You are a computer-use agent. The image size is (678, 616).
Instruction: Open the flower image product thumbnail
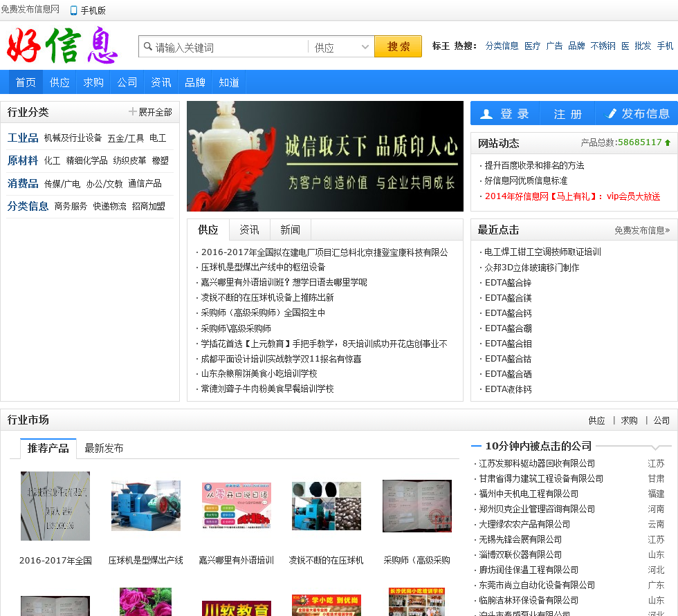click(146, 601)
